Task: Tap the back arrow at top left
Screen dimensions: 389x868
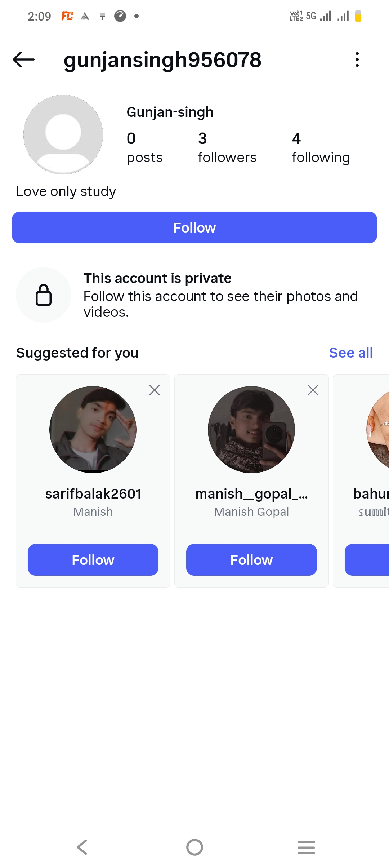Action: pyautogui.click(x=24, y=59)
